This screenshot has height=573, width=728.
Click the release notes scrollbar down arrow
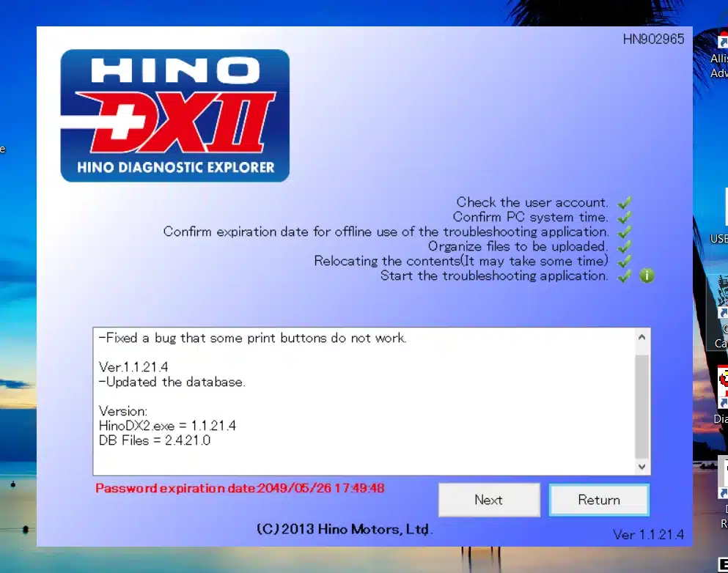pos(641,466)
